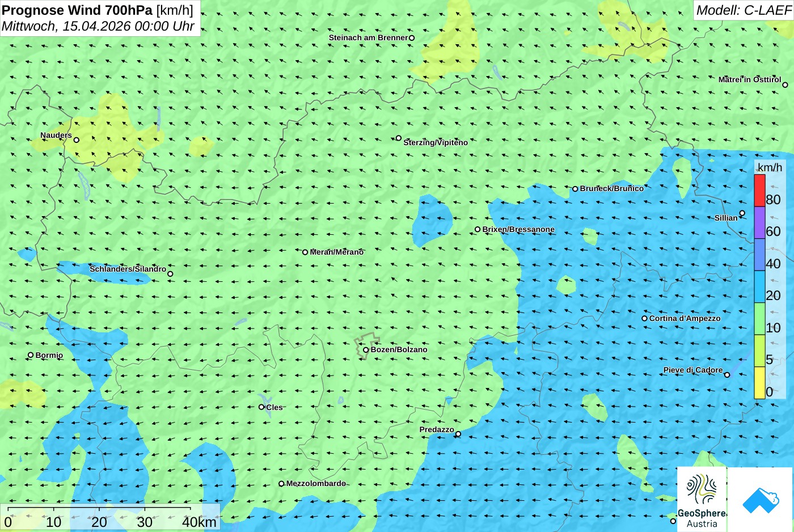
Task: Click the 'Cortina d'Ampezzo' label text
Action: coord(685,318)
